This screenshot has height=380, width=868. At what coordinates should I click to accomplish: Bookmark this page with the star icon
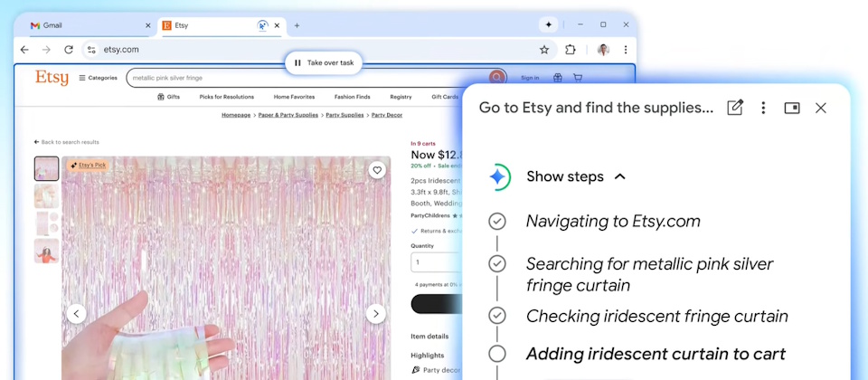[544, 50]
